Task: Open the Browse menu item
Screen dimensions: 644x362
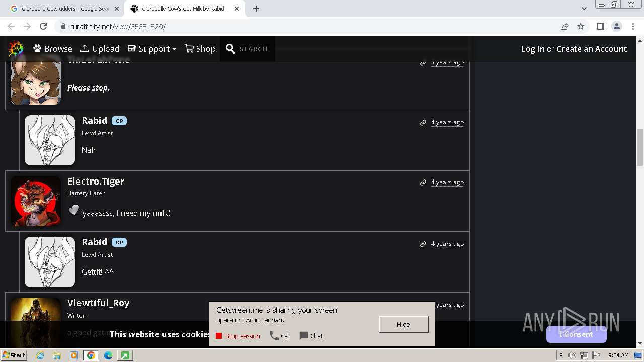Action: (53, 49)
